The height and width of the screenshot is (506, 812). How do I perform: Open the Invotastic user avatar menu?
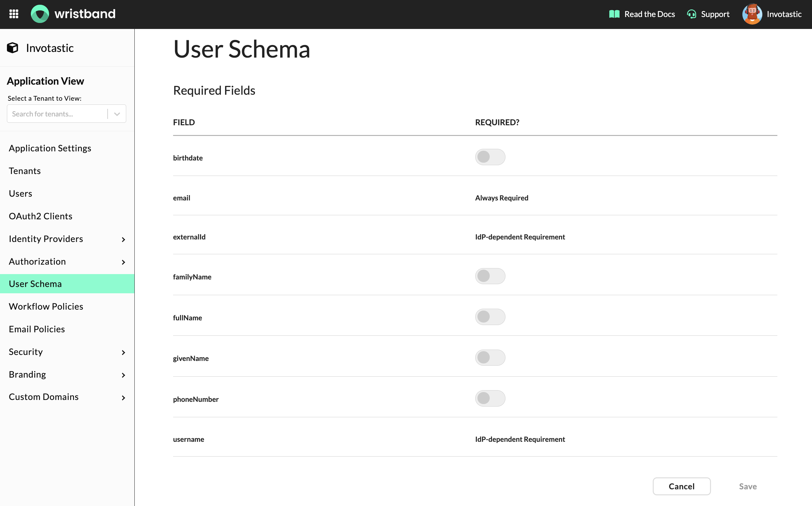[752, 14]
